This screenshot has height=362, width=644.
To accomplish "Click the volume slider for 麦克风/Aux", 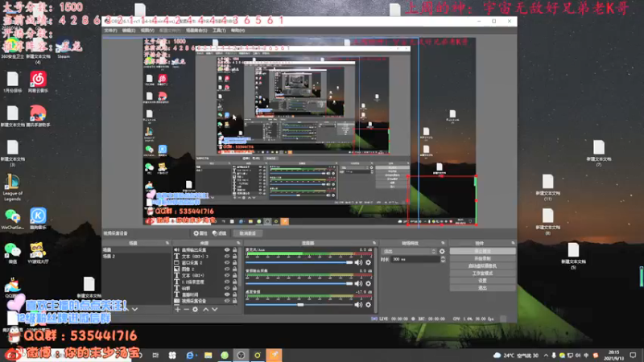I will (x=299, y=263).
